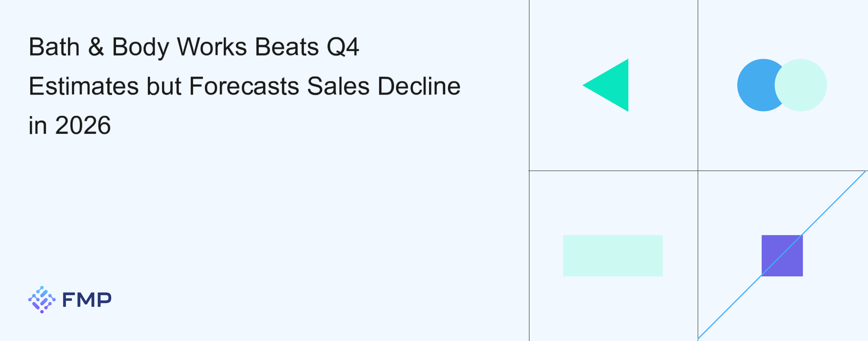Image resolution: width=868 pixels, height=341 pixels.
Task: Click the word "Body" in the headline
Action: click(140, 47)
